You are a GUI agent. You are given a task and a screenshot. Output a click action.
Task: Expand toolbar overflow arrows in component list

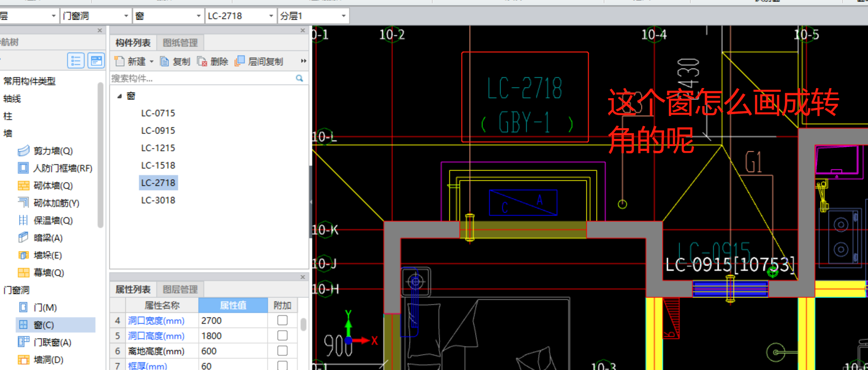click(304, 61)
